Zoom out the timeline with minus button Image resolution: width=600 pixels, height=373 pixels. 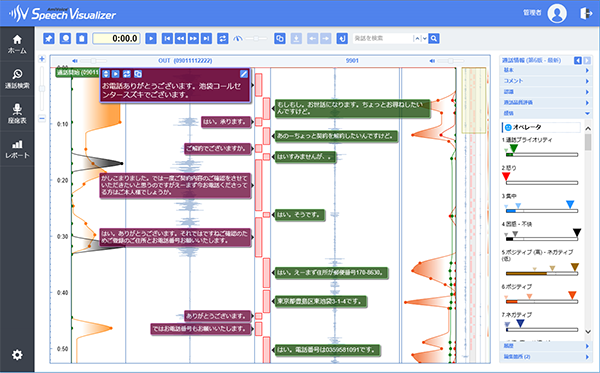point(42,119)
